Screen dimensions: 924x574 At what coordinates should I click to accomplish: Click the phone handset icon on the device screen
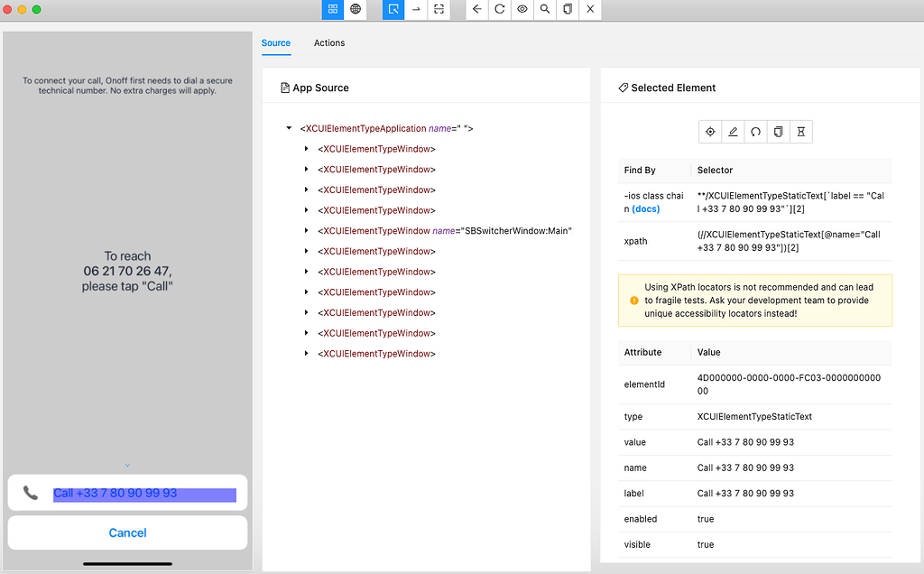(30, 493)
